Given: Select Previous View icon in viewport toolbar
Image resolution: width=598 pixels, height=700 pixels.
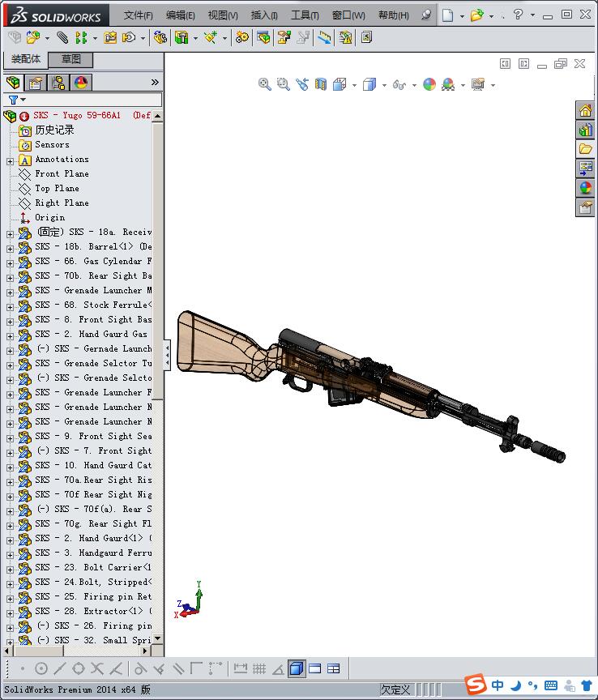Looking at the screenshot, I should click(x=302, y=84).
